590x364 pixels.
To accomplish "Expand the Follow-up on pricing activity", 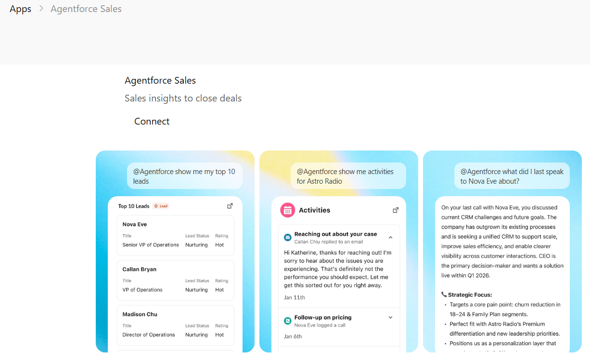I will pyautogui.click(x=390, y=317).
